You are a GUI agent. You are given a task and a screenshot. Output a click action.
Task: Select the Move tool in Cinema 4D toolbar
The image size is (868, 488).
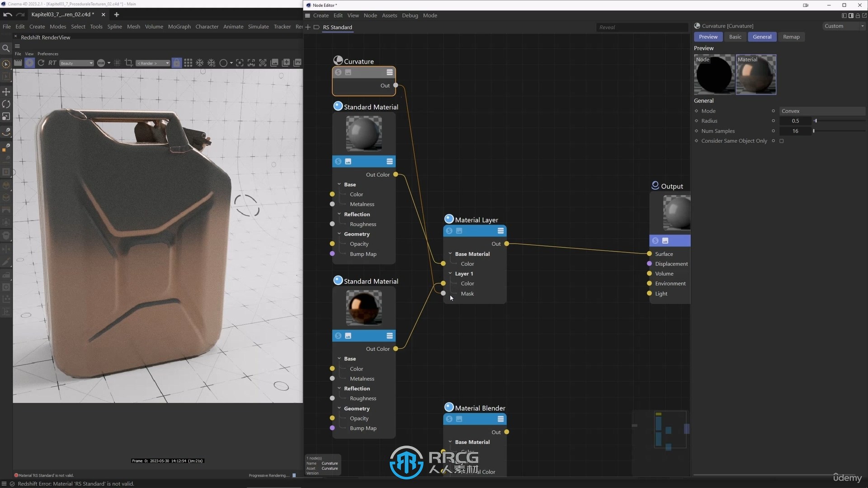pyautogui.click(x=6, y=91)
